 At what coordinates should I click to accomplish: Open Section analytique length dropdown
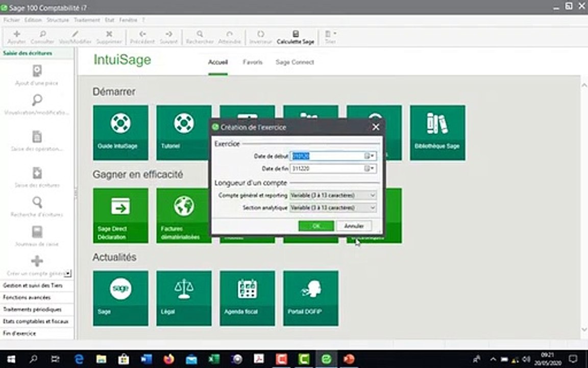pyautogui.click(x=333, y=208)
